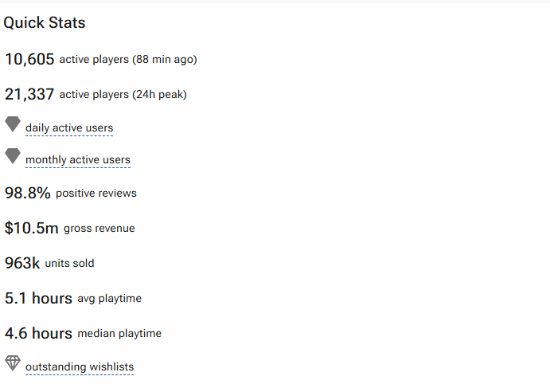This screenshot has width=550, height=384.
Task: Click the 4.6 hours median playtime value
Action: tap(38, 333)
